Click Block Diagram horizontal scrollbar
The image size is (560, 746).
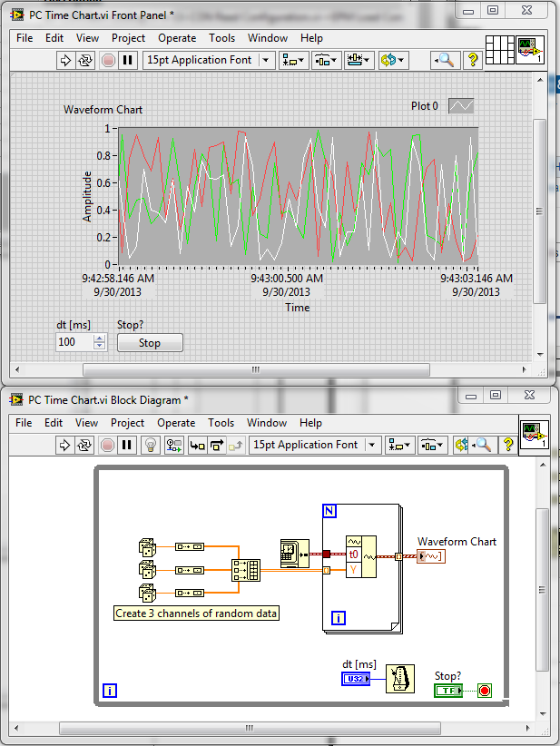(250, 728)
